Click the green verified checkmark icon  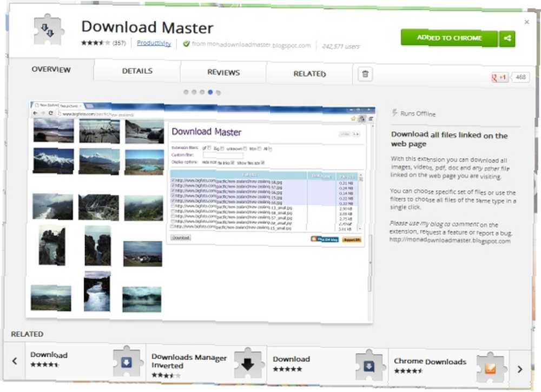[186, 44]
